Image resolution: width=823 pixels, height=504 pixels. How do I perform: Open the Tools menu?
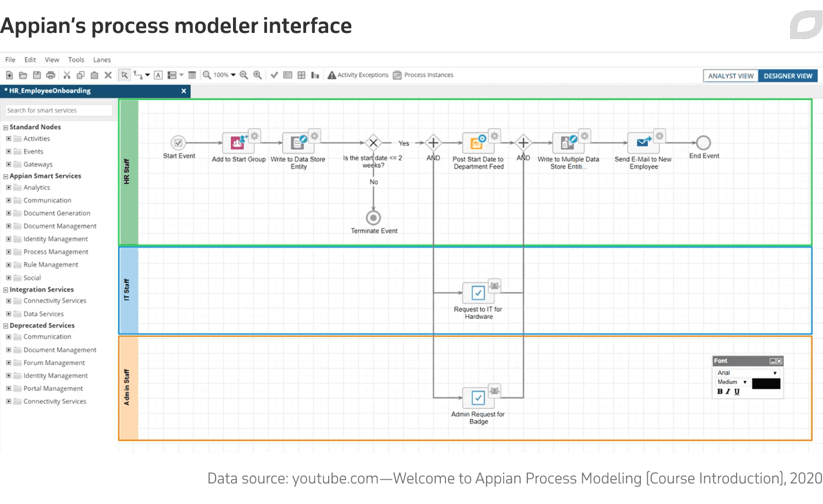tap(76, 60)
